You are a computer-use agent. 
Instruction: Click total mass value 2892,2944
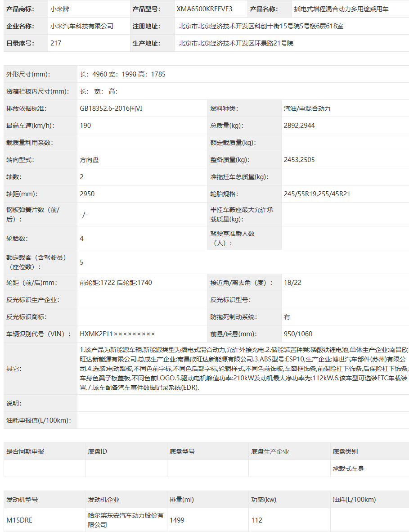click(299, 126)
